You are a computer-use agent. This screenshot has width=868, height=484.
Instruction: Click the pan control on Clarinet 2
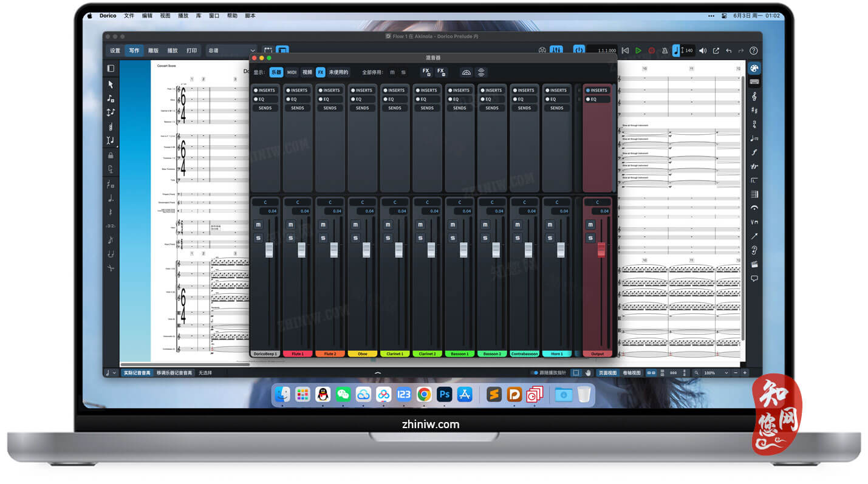tap(427, 202)
